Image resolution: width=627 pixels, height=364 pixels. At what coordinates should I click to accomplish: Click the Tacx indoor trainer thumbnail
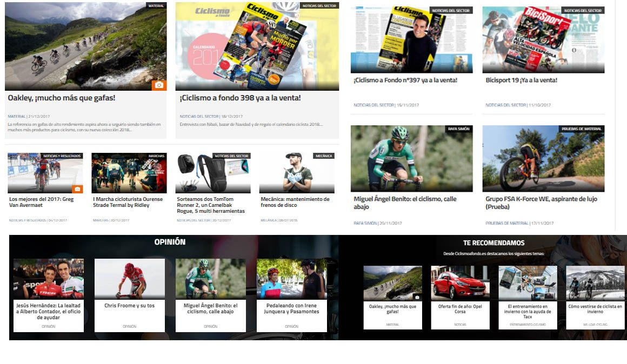(528, 283)
